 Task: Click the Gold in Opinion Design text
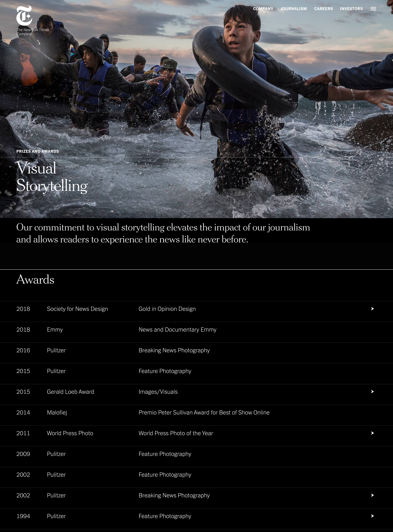pyautogui.click(x=167, y=309)
